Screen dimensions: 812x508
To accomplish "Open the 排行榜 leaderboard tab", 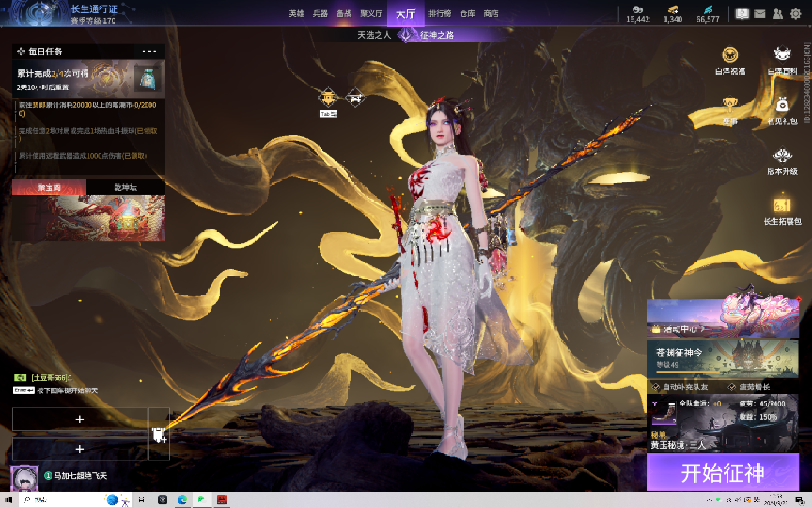I will pos(440,14).
